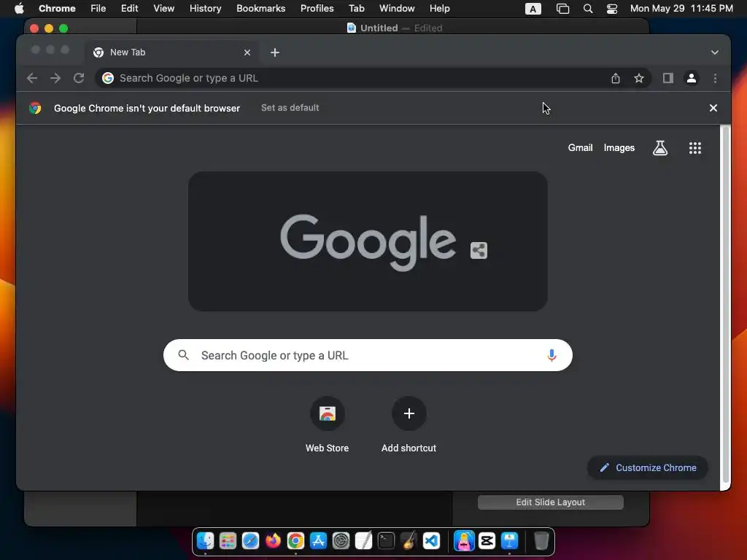This screenshot has height=560, width=747.
Task: Click the screen mirroring menu bar icon
Action: [562, 9]
